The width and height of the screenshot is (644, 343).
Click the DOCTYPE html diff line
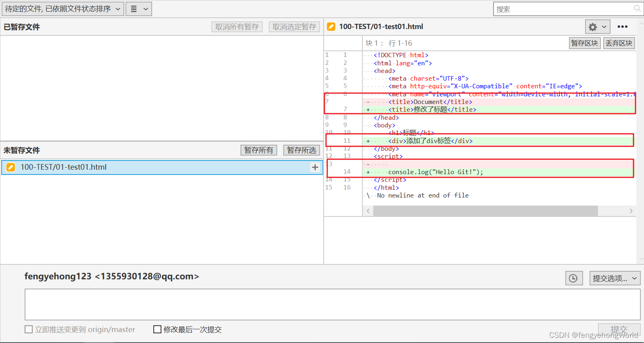pyautogui.click(x=401, y=55)
